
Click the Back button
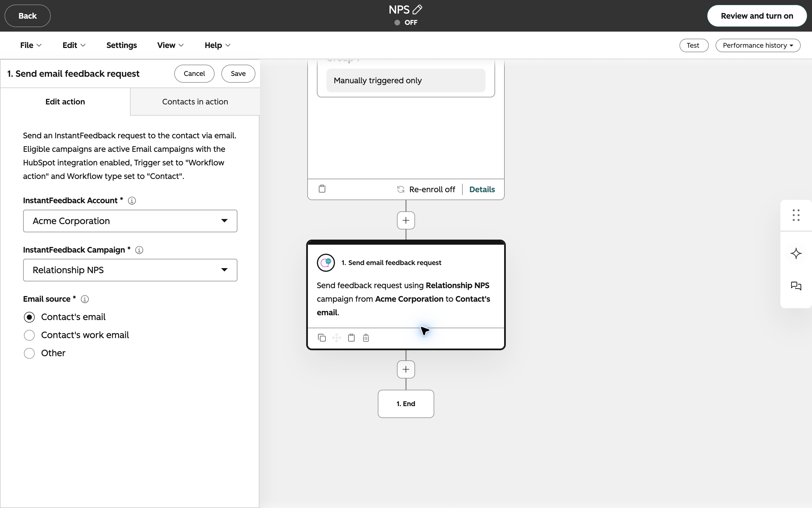28,16
